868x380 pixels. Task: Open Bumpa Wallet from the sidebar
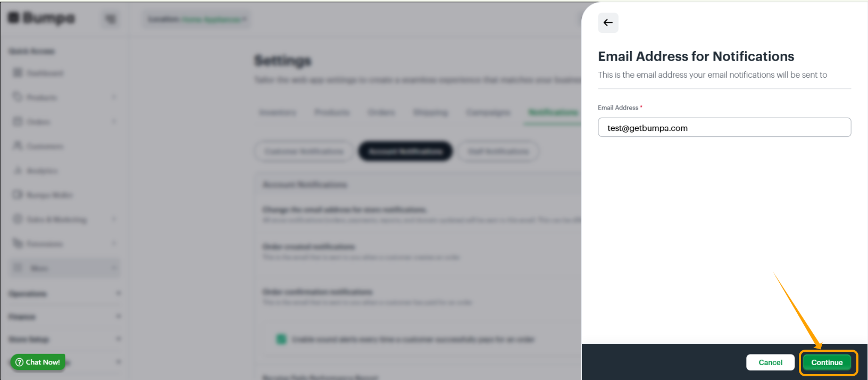click(18, 195)
